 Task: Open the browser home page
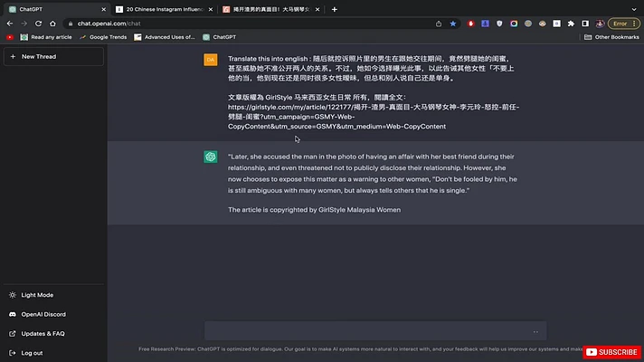(52, 24)
